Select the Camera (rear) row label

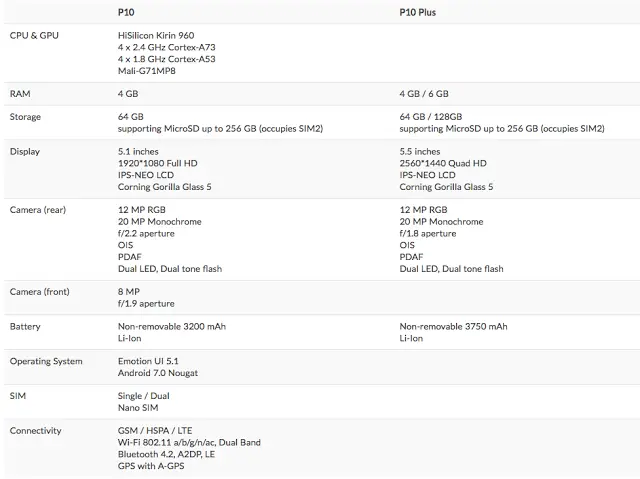pyautogui.click(x=38, y=210)
